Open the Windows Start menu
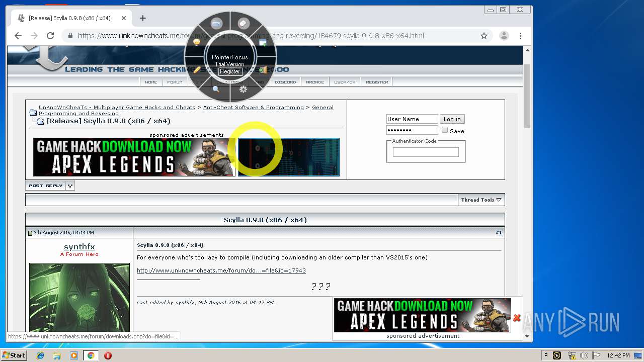 (14, 355)
